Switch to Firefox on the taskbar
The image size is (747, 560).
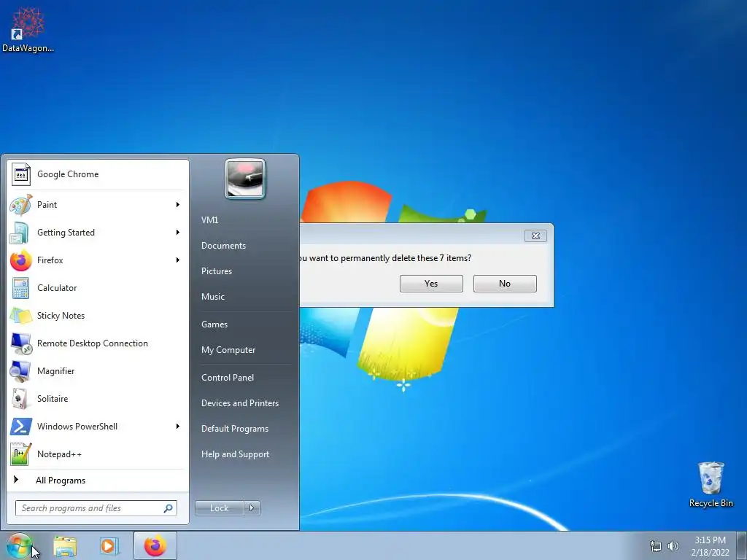point(155,545)
